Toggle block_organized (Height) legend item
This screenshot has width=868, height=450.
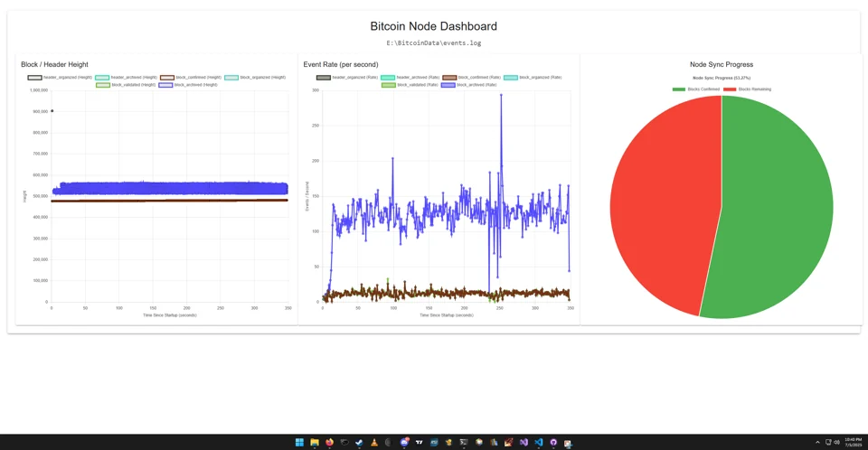tap(255, 78)
